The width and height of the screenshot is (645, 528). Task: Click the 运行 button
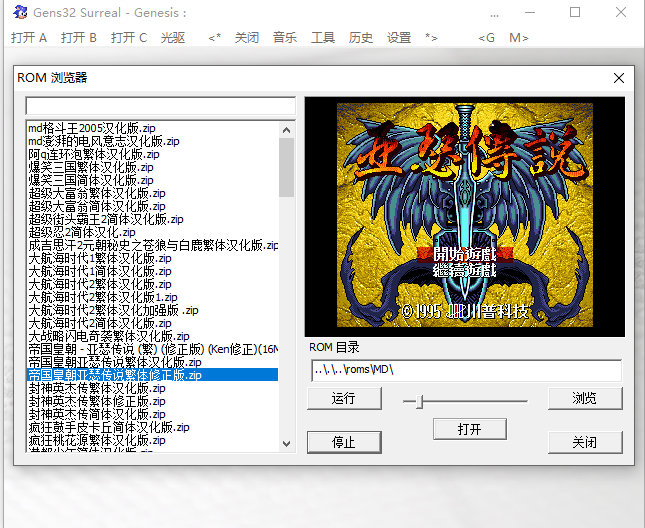click(343, 399)
